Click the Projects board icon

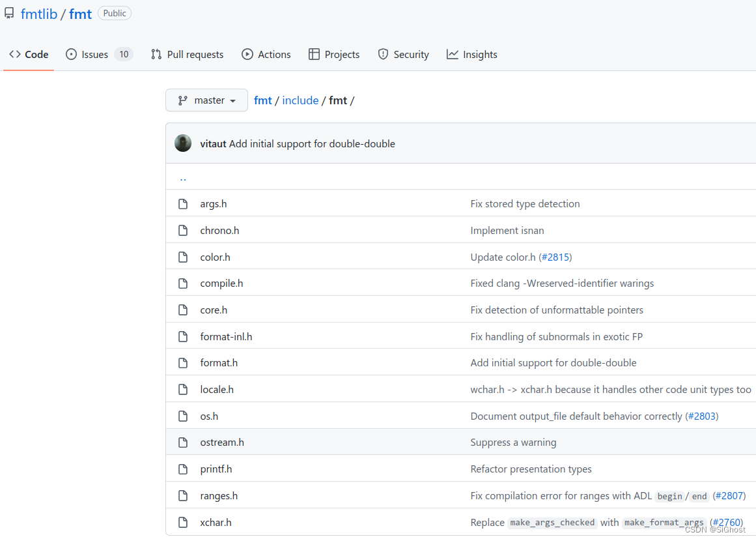point(315,54)
